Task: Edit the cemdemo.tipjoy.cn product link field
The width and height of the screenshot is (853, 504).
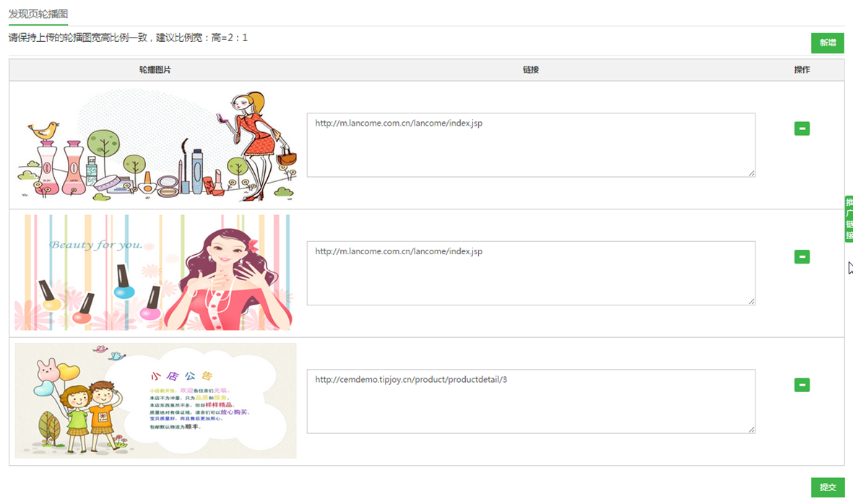Action: click(531, 401)
